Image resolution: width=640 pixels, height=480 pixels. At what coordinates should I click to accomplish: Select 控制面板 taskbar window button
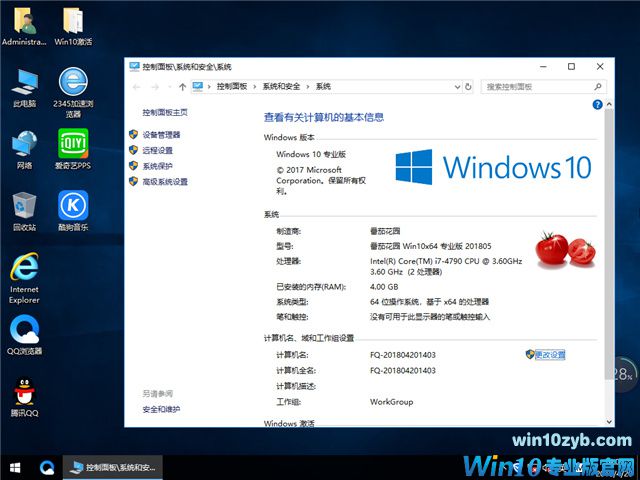[113, 468]
